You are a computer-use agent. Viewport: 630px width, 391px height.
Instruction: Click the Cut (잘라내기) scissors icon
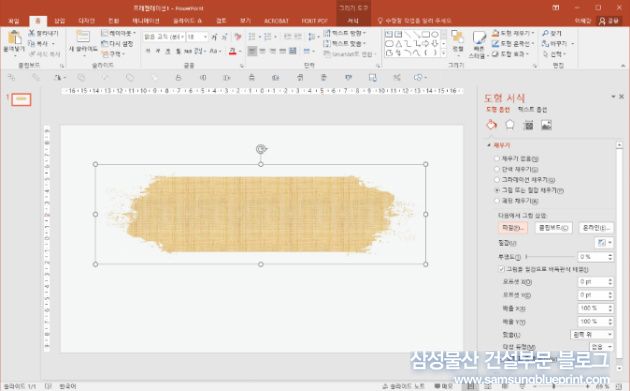pos(31,33)
